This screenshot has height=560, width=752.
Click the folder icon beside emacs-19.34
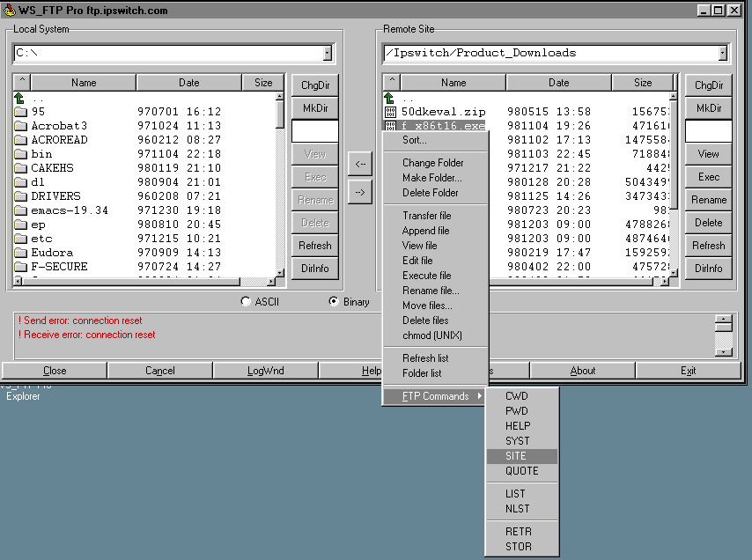[x=20, y=210]
